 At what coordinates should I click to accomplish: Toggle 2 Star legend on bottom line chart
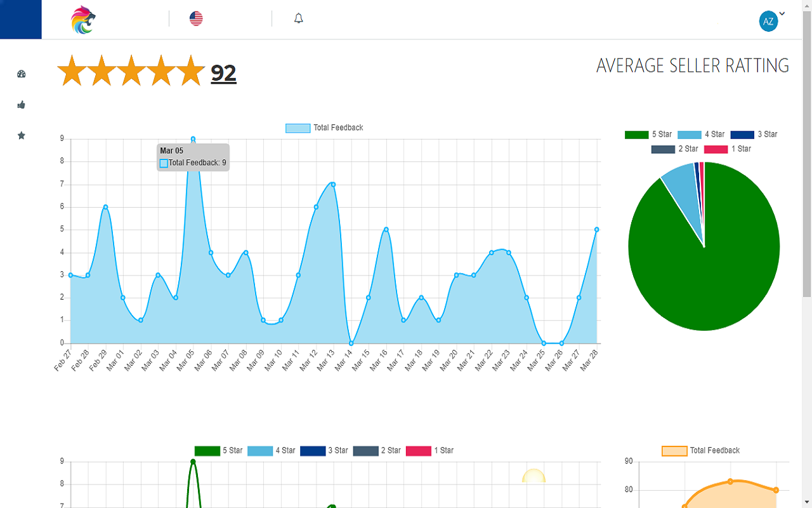[x=377, y=450]
